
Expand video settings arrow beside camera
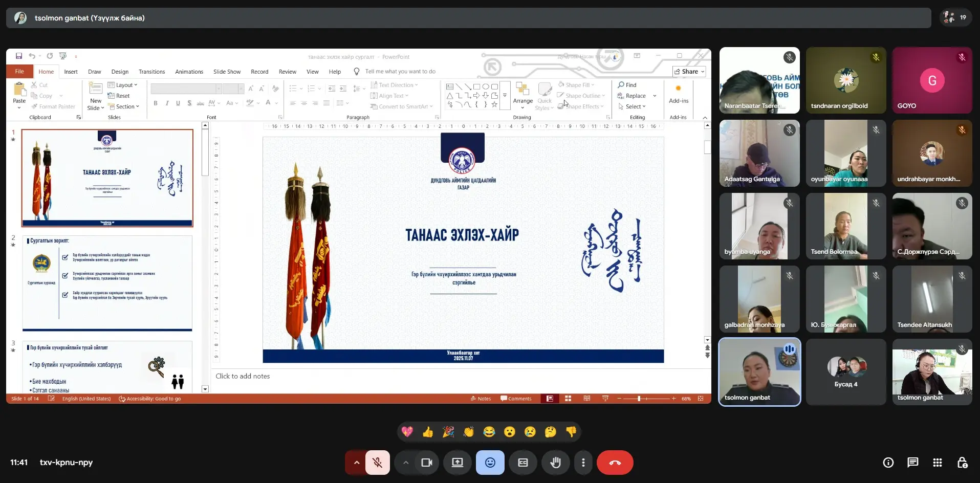[x=406, y=463]
